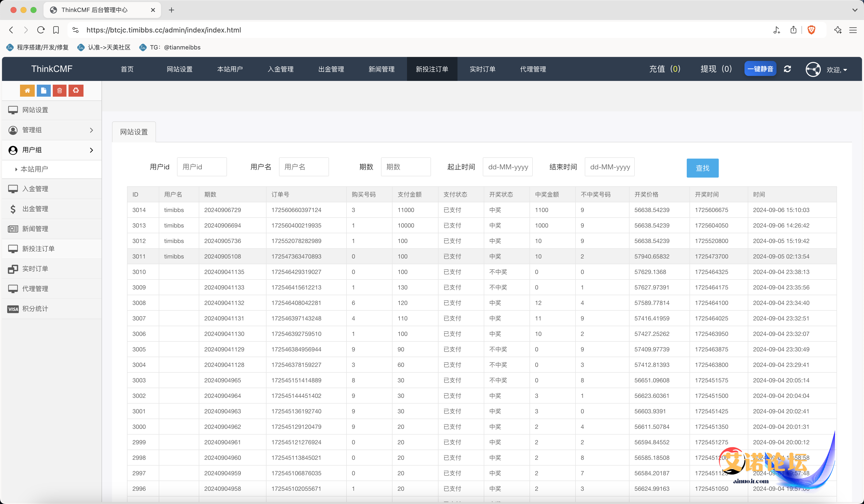Click the music note media icon
The width and height of the screenshot is (864, 504).
coord(776,30)
